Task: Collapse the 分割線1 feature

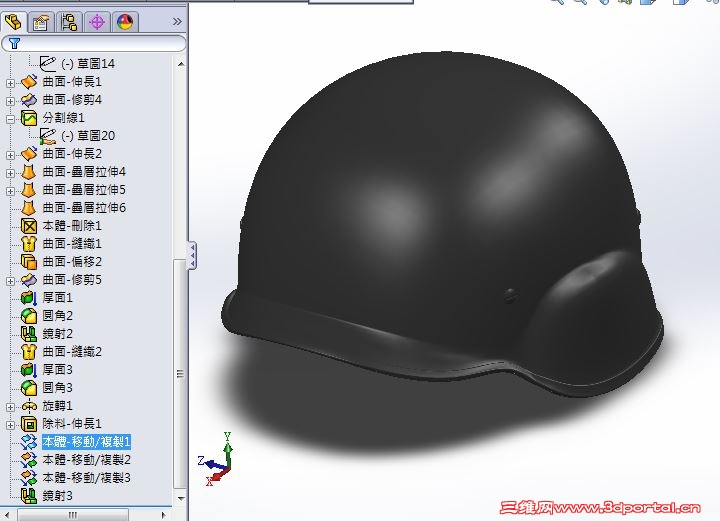Action: (11, 119)
